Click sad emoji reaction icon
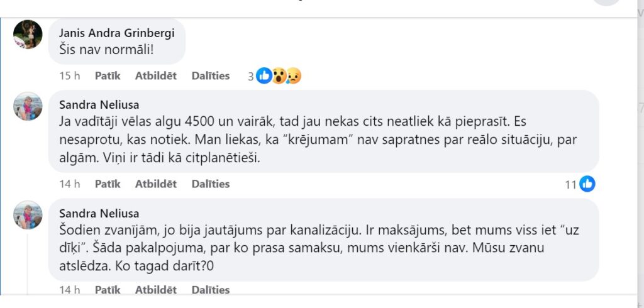Image resolution: width=644 pixels, height=308 pixels. pos(294,76)
